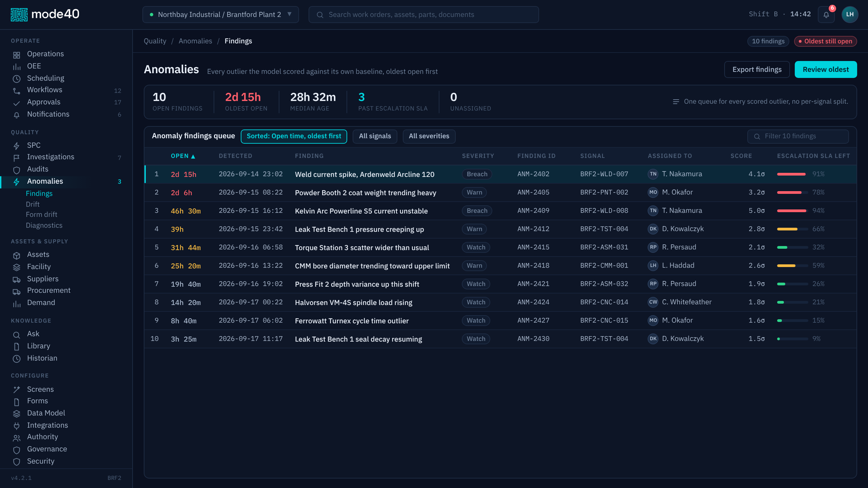This screenshot has height=488, width=868.
Task: Go to the Drift sub-page
Action: tap(33, 204)
